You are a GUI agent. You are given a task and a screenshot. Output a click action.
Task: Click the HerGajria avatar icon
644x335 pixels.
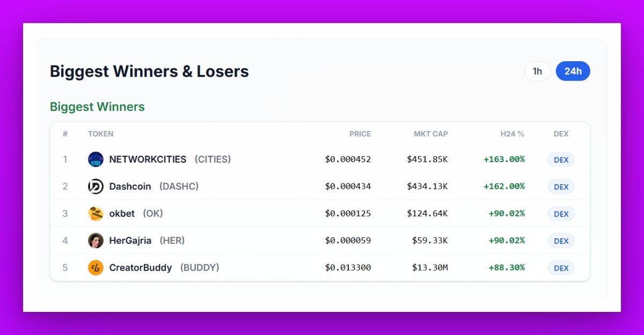tap(96, 241)
